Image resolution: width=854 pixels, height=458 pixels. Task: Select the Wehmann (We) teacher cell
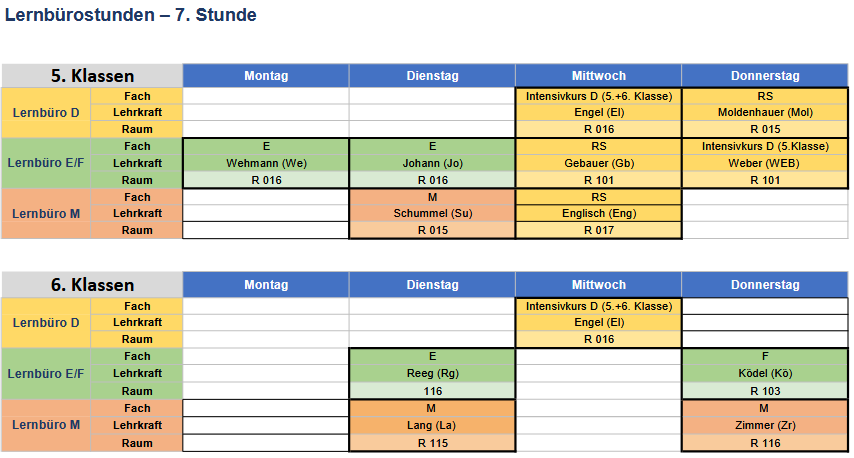tap(266, 163)
